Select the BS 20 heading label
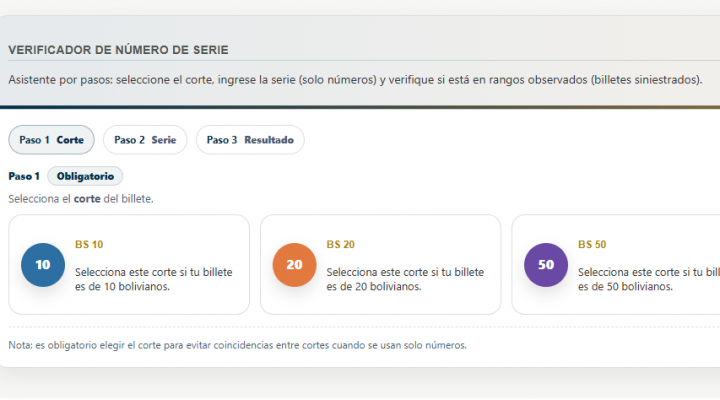The image size is (720, 400). (340, 244)
